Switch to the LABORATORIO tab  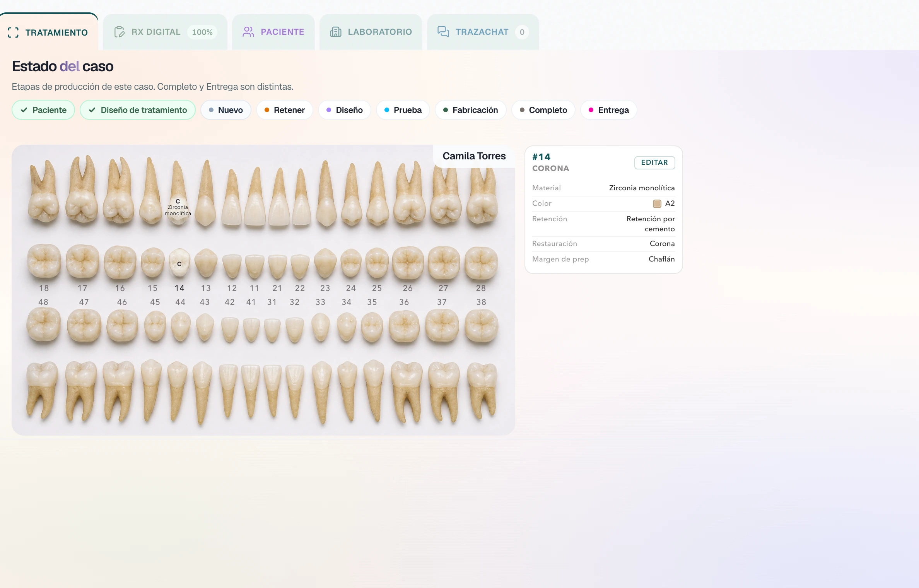[371, 32]
